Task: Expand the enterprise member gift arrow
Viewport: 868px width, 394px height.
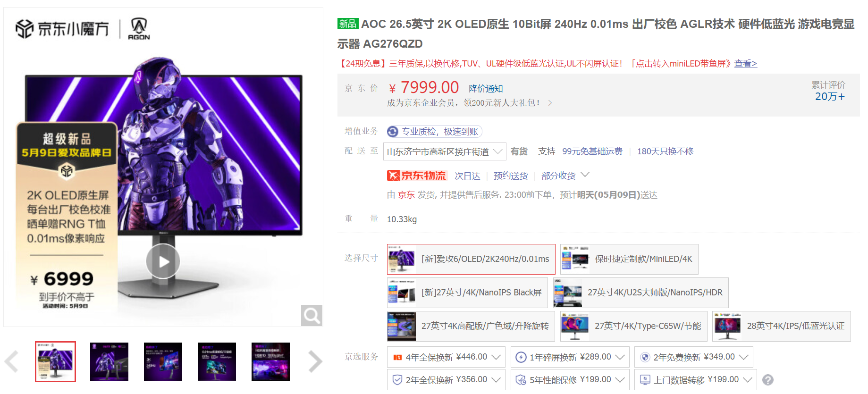Action: coord(550,103)
